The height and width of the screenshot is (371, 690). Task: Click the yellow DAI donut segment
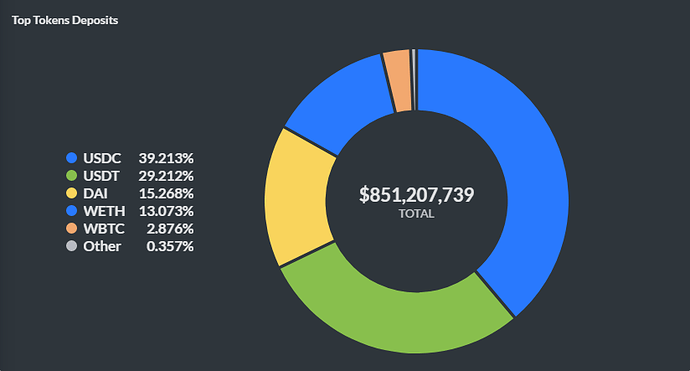click(x=297, y=198)
